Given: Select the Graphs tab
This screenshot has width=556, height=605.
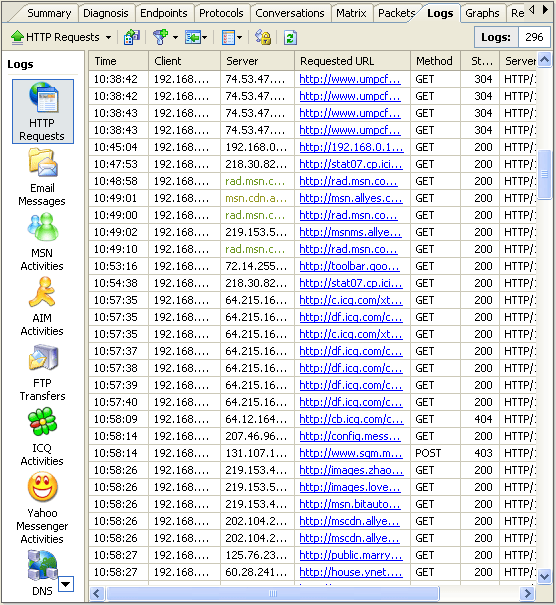Looking at the screenshot, I should click(482, 13).
